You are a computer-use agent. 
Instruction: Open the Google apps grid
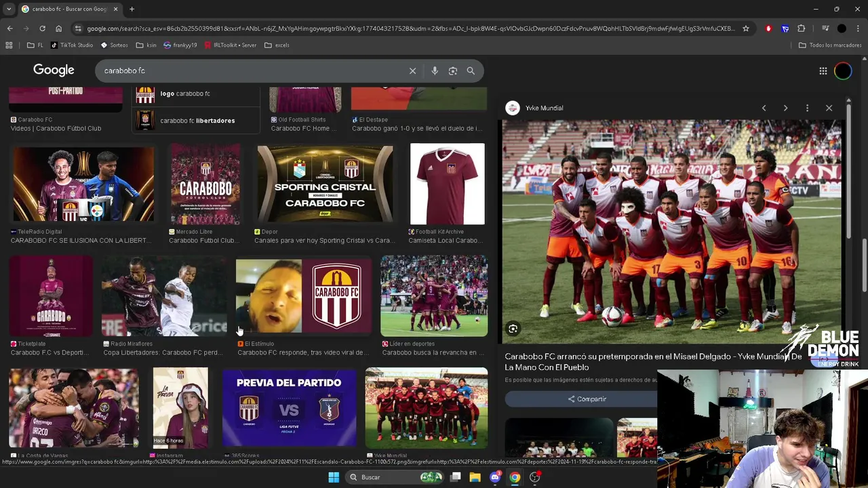click(823, 70)
